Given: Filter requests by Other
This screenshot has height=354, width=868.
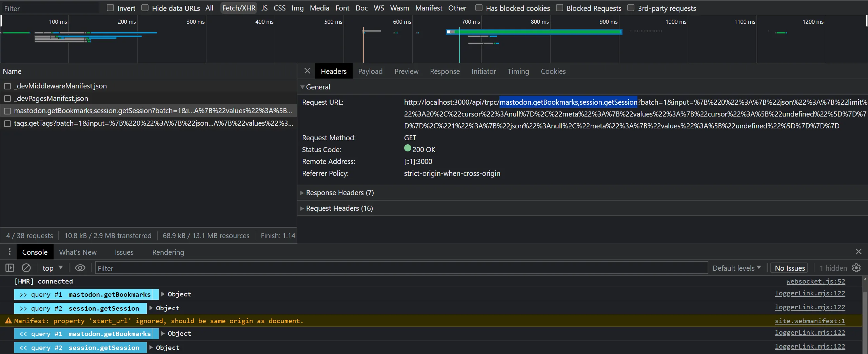Looking at the screenshot, I should pyautogui.click(x=457, y=8).
